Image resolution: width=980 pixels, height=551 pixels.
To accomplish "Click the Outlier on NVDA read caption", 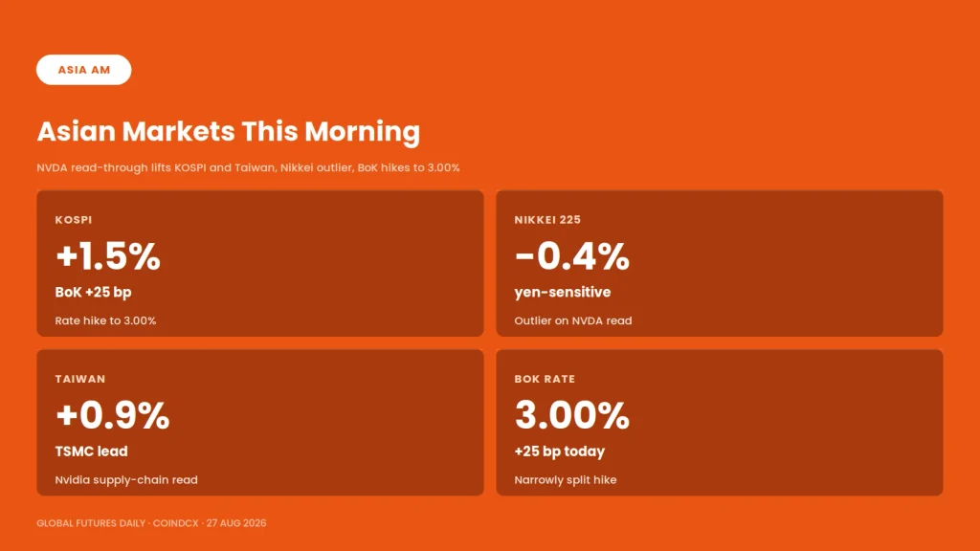I will [x=573, y=320].
